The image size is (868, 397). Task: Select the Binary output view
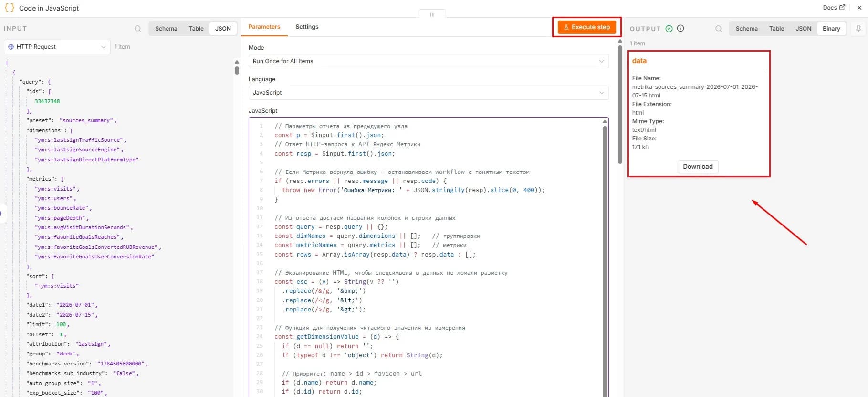[831, 29]
